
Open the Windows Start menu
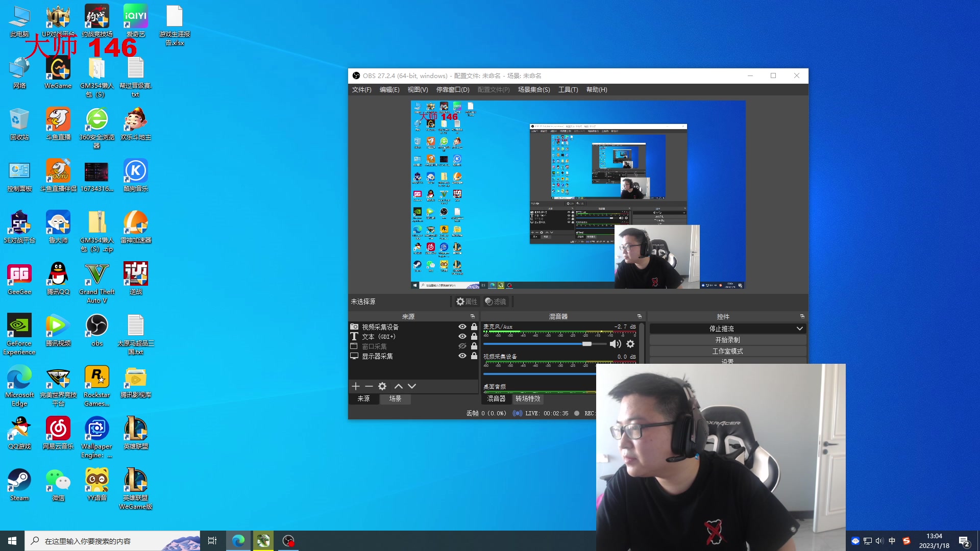click(12, 541)
